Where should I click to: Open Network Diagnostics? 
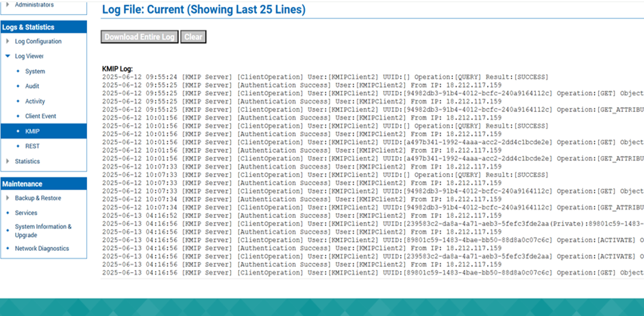42,249
